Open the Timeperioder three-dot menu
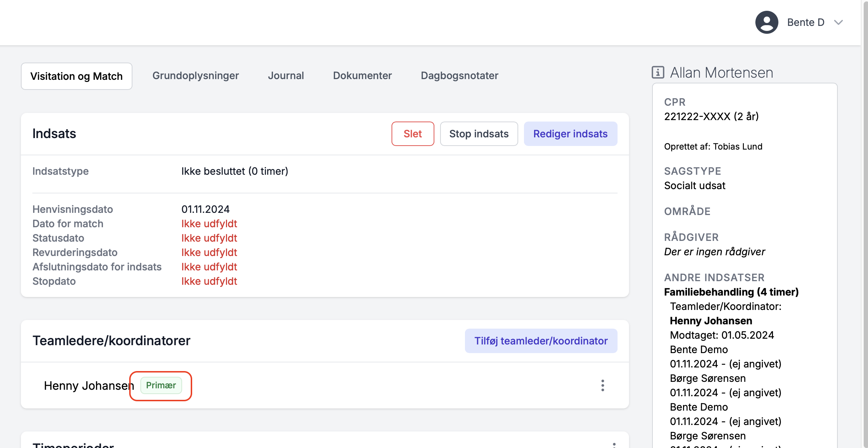 [614, 445]
